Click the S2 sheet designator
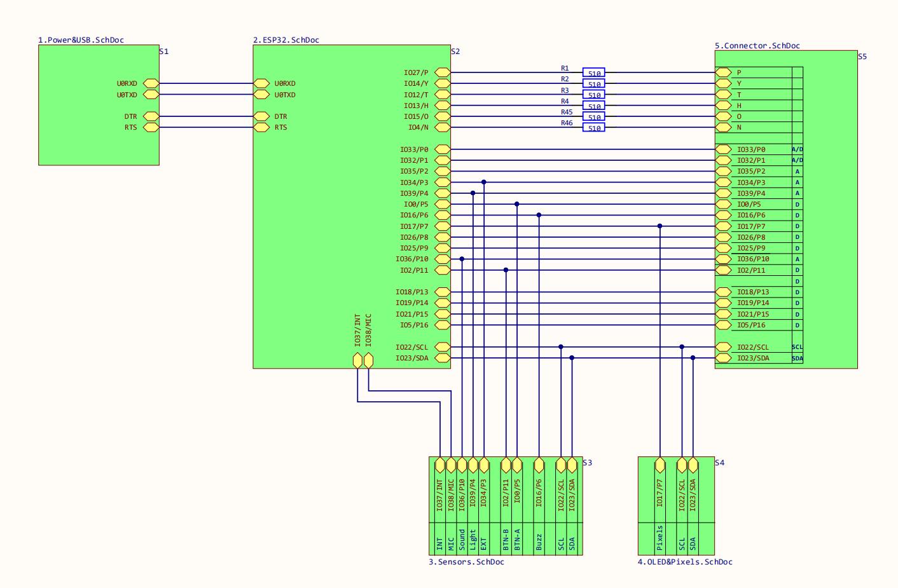Viewport: 898px width, 588px height. click(x=455, y=51)
